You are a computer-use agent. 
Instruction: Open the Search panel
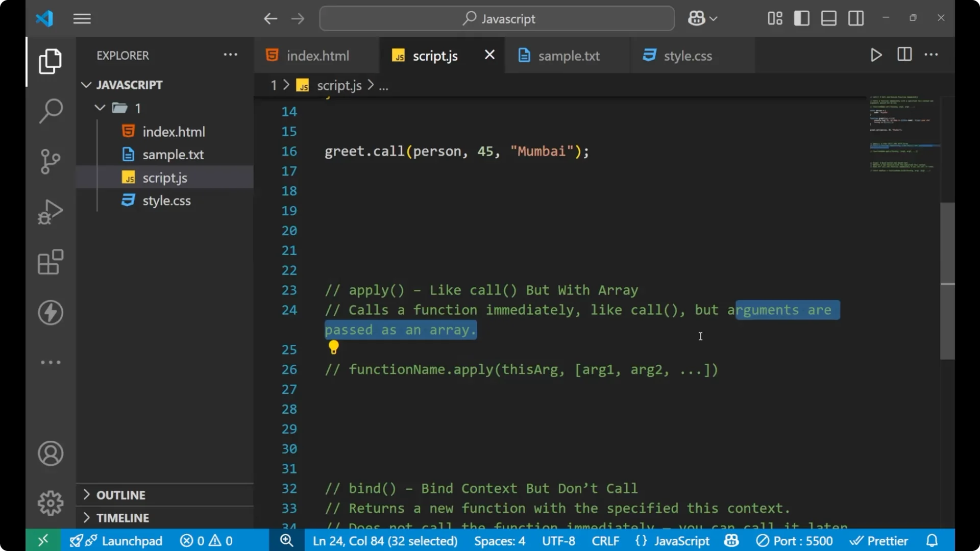(50, 111)
